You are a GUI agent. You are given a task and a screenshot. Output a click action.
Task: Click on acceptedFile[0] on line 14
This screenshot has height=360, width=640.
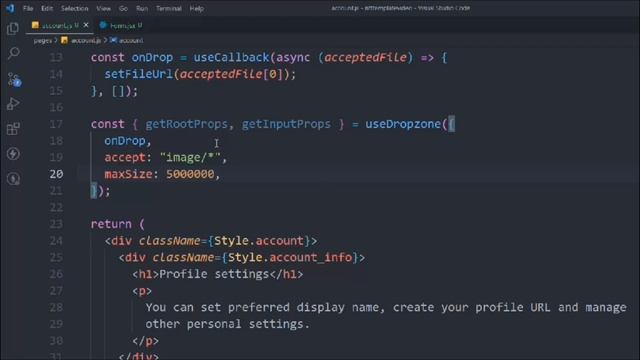click(231, 74)
